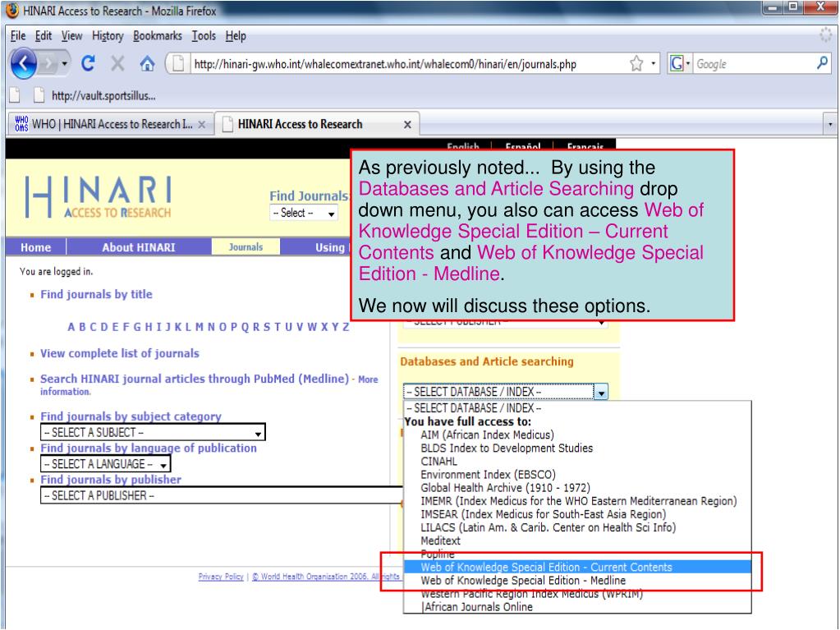Click the forward navigation arrow

pos(48,64)
